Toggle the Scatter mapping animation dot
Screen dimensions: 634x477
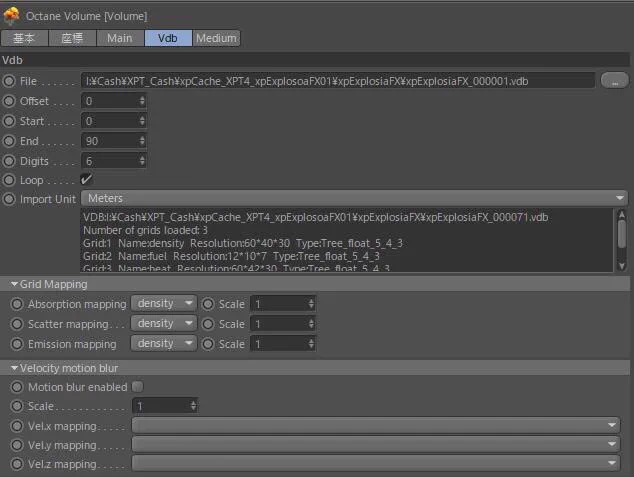[17, 324]
